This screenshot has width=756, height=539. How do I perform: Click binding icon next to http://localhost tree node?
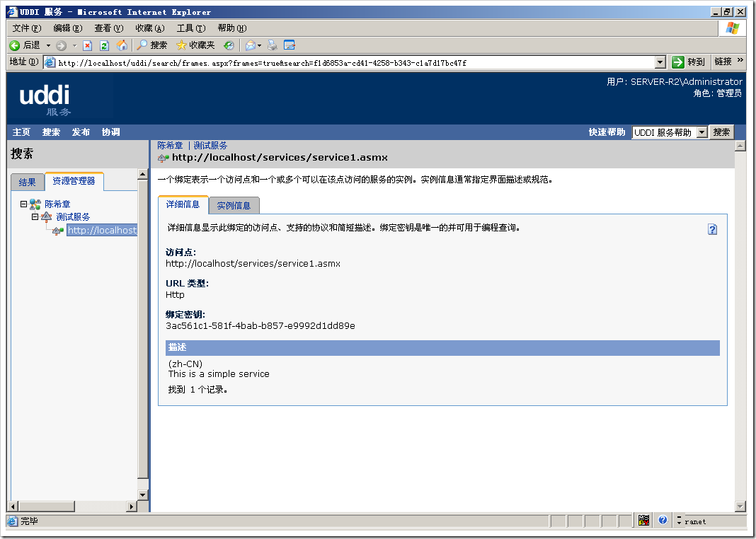(x=58, y=231)
